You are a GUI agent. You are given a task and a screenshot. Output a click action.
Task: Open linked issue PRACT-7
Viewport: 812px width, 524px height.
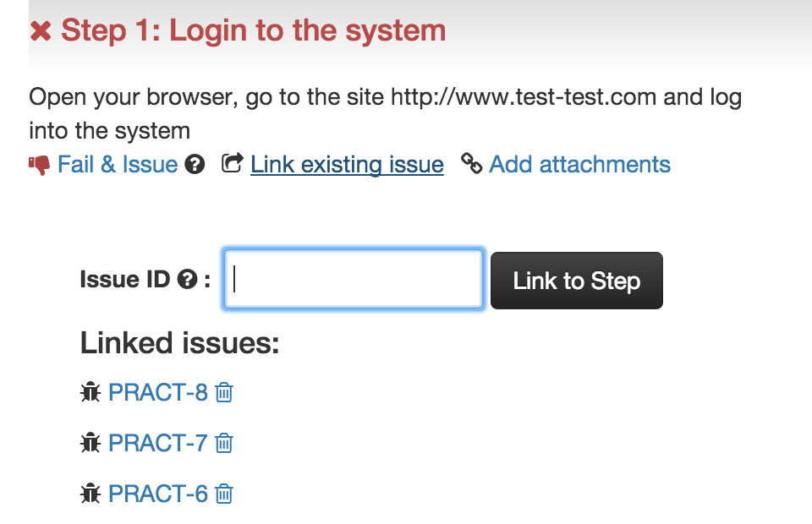click(158, 444)
